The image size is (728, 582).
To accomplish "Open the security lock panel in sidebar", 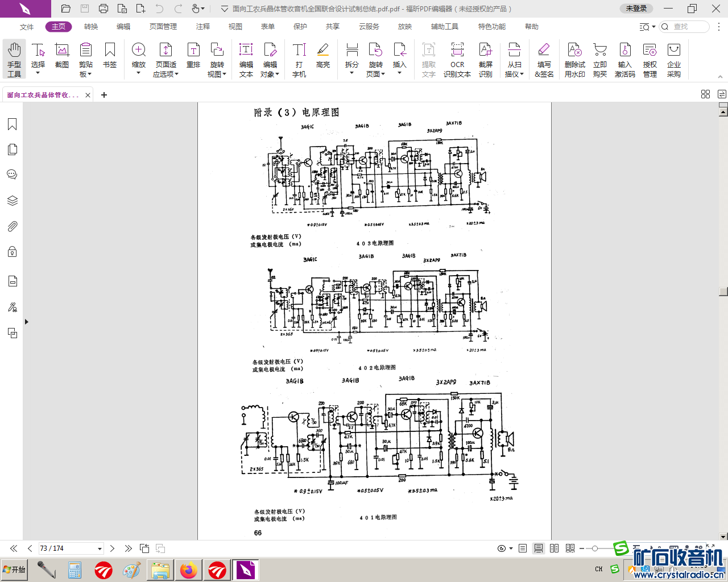I will (12, 252).
